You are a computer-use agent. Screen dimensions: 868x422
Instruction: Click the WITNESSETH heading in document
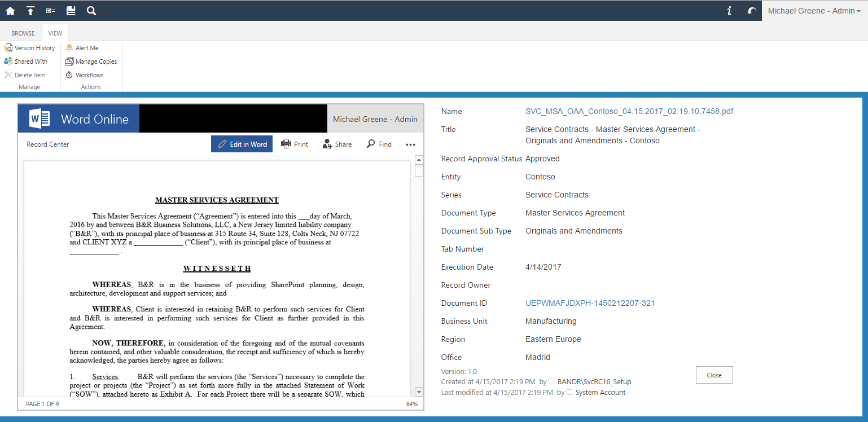pos(217,269)
